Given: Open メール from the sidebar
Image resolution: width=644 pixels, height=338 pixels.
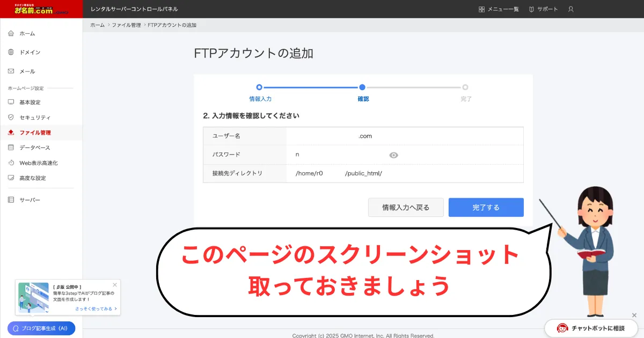Looking at the screenshot, I should pos(27,71).
